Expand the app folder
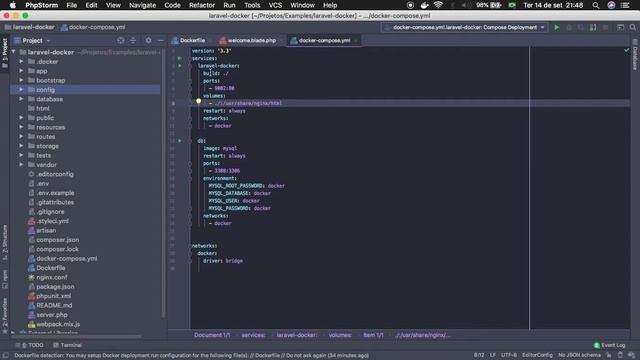640x360 pixels. [x=21, y=71]
